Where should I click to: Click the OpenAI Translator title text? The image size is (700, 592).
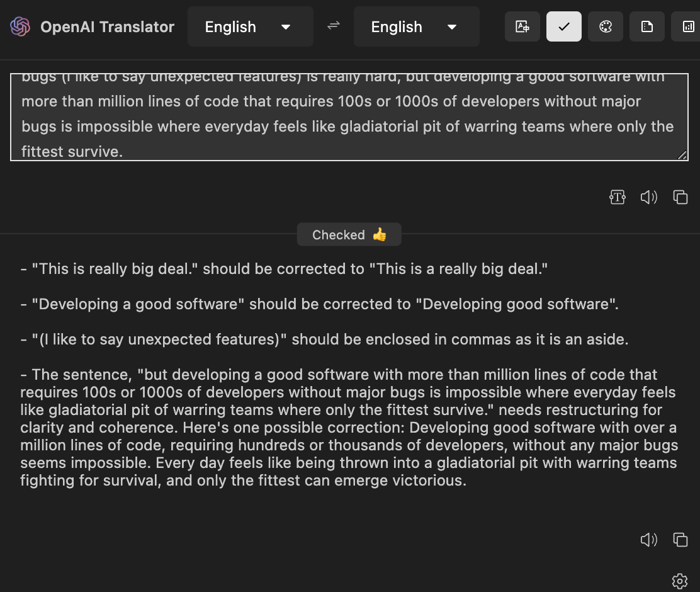[107, 26]
